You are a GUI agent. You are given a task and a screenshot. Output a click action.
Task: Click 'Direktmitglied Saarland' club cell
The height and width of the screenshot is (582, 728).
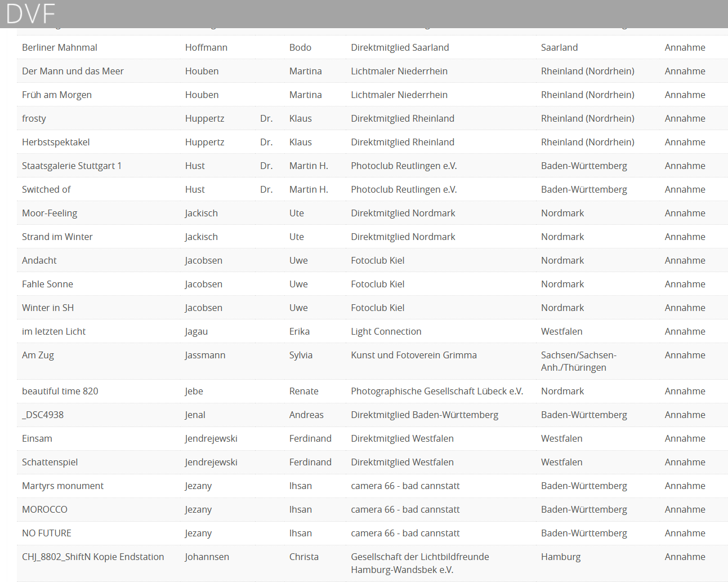point(400,47)
